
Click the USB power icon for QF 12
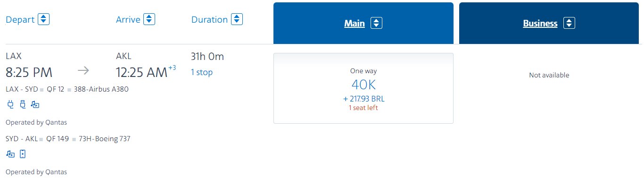22,104
